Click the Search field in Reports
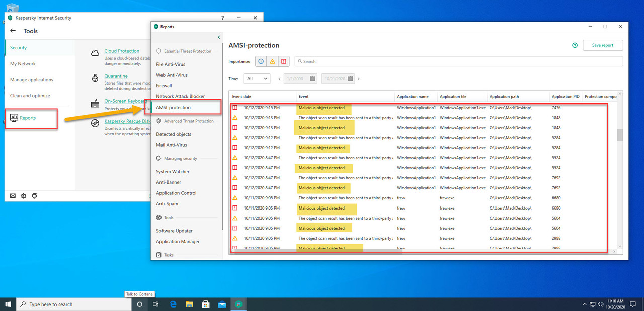644x311 pixels. click(459, 61)
